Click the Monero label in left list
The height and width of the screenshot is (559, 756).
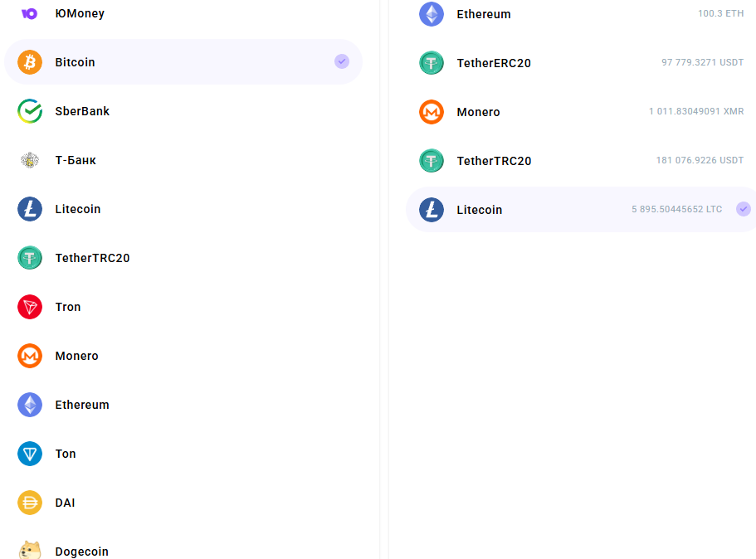[x=76, y=356]
